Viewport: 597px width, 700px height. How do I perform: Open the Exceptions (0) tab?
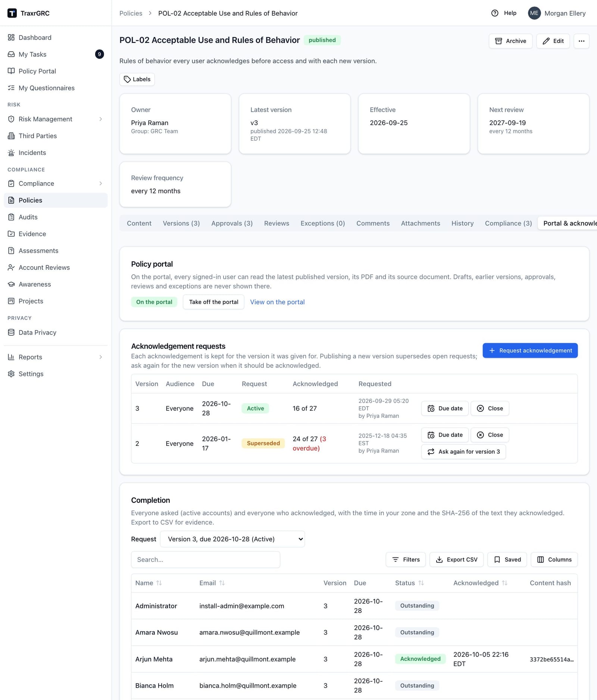[x=323, y=223]
